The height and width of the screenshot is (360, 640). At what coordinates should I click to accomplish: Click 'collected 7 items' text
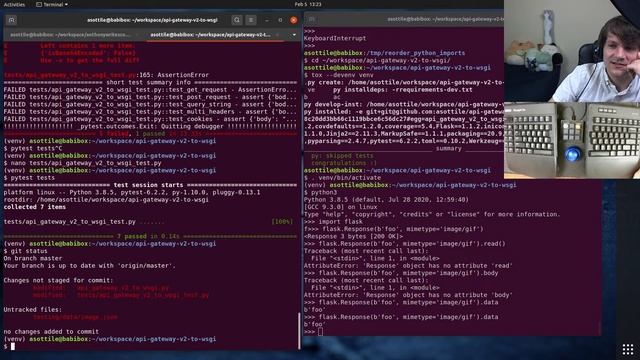(35, 207)
